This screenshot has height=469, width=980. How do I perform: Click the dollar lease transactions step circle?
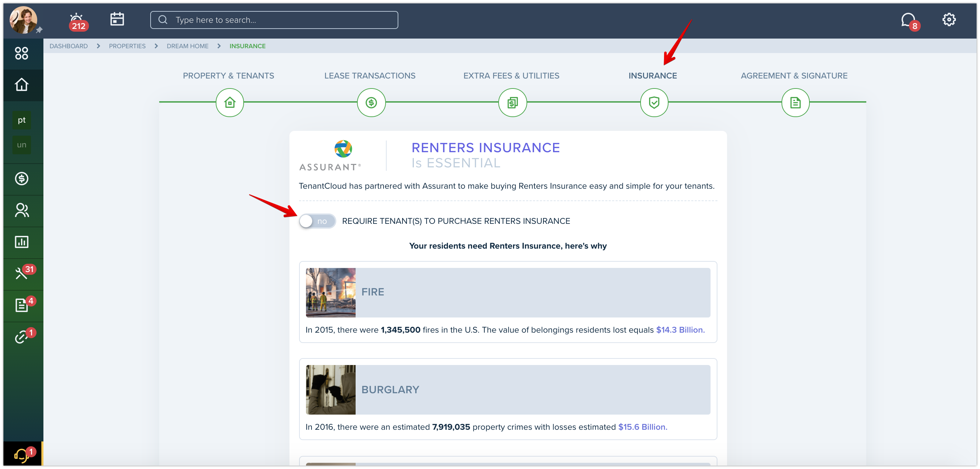(x=371, y=103)
